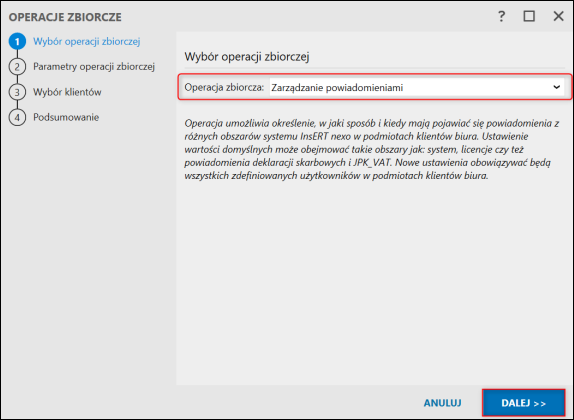Image resolution: width=574 pixels, height=420 pixels.
Task: Go to Wybór operacji zbiorczej step
Action: pyautogui.click(x=86, y=41)
